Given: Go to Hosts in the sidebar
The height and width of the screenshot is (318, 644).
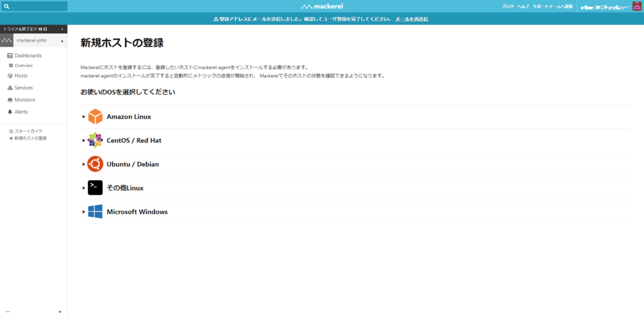Looking at the screenshot, I should 21,75.
